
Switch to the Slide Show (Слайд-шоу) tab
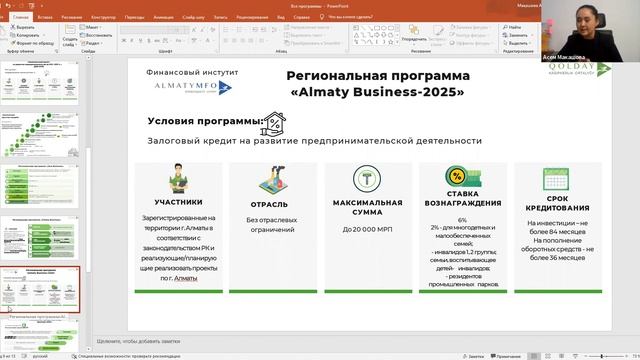tap(193, 17)
